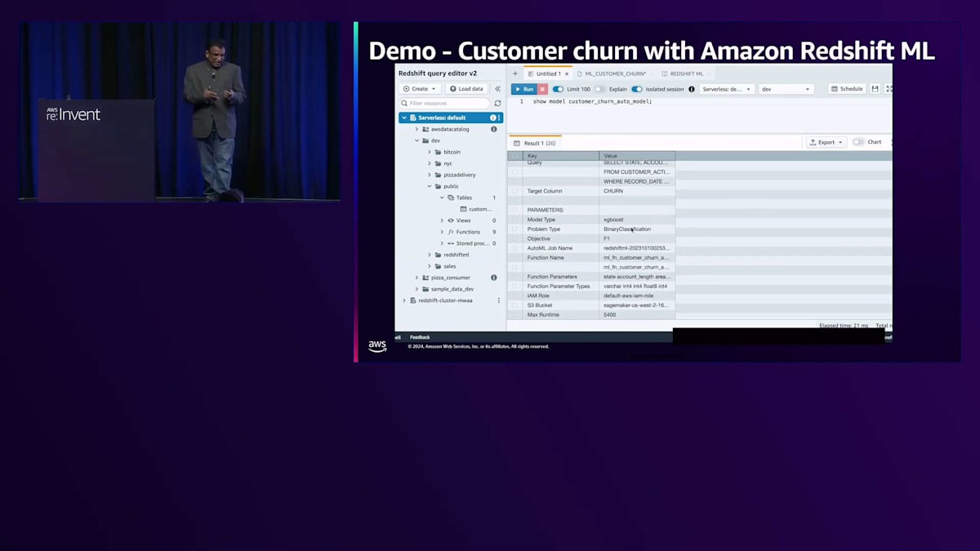
Task: Refresh the resources list
Action: click(497, 104)
